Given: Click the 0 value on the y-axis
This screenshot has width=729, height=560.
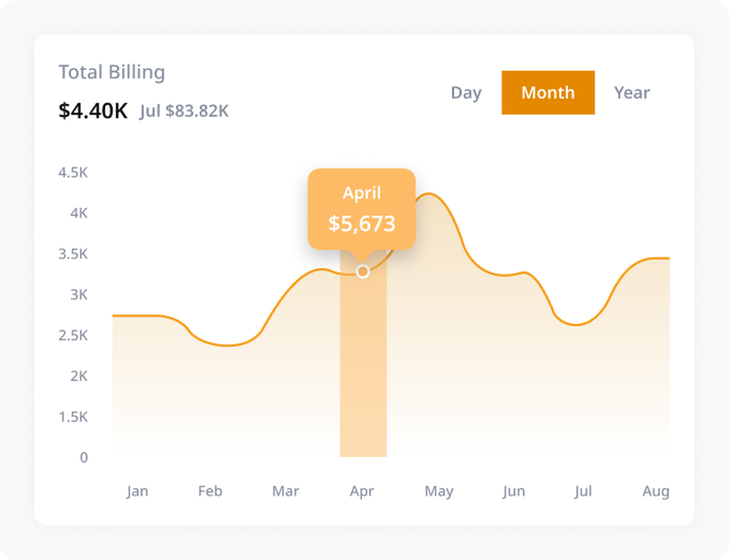Looking at the screenshot, I should tap(84, 457).
